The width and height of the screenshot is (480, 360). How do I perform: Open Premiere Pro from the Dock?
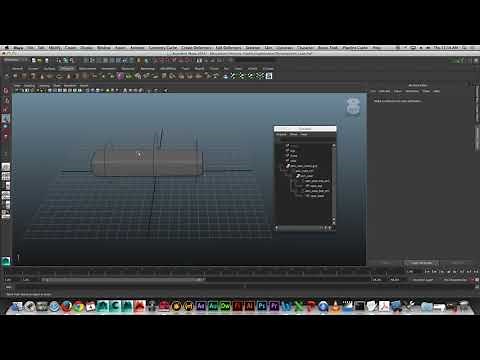pyautogui.click(x=274, y=306)
